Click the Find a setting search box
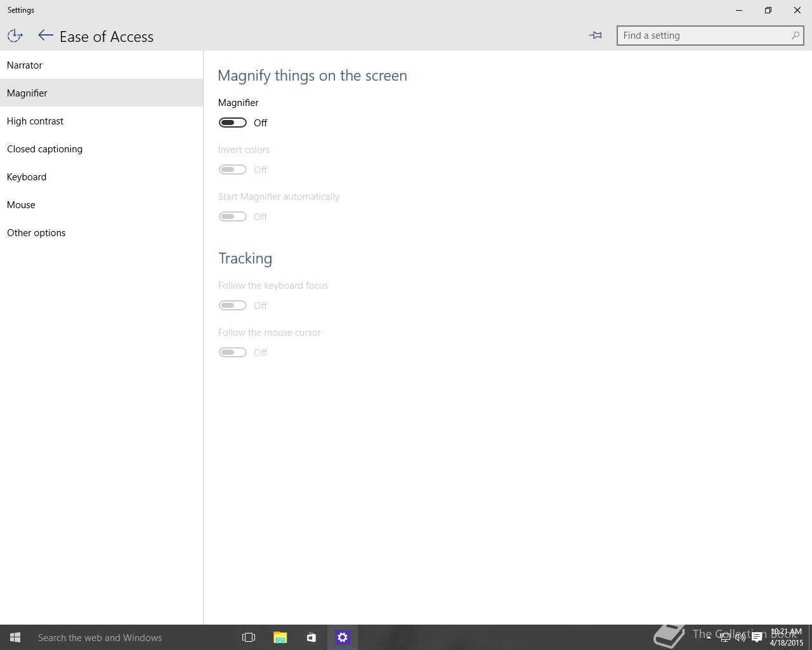 710,36
